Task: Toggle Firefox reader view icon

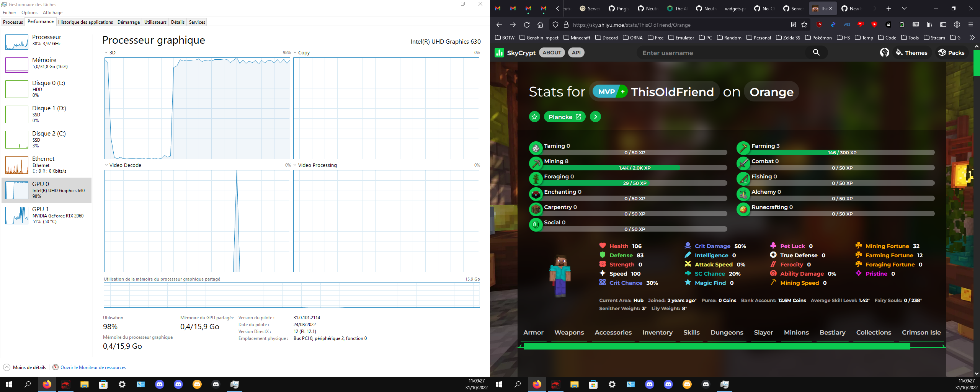Action: point(793,25)
